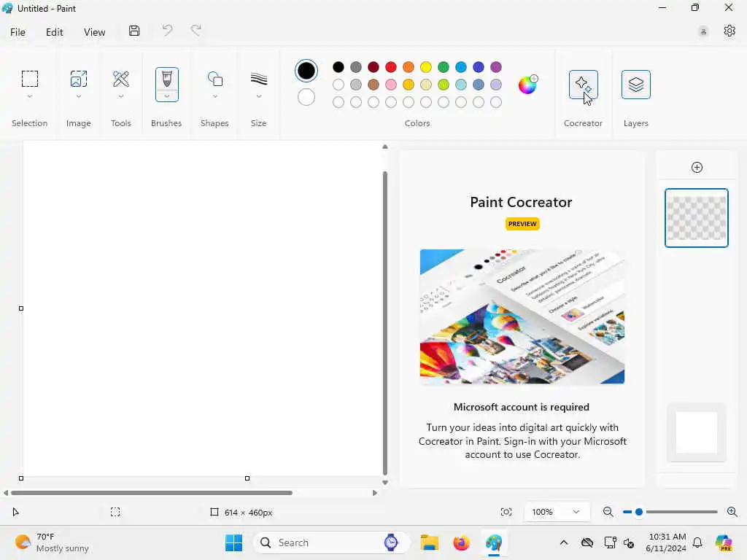
Task: Click the scroll right arrow below canvas
Action: tap(375, 493)
